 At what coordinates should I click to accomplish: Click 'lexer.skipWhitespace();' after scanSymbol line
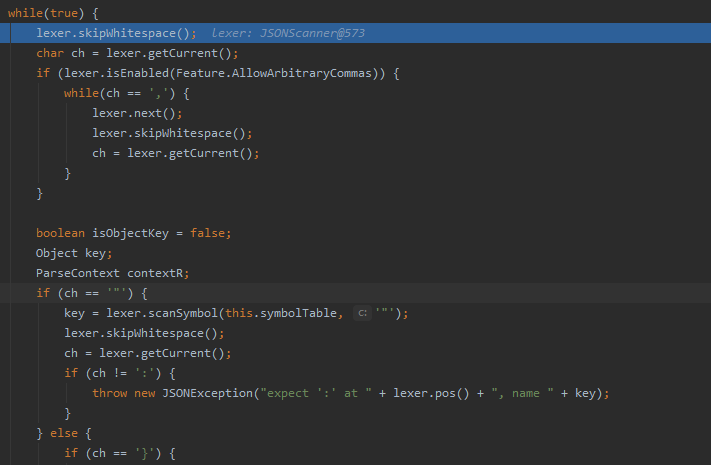(x=144, y=333)
